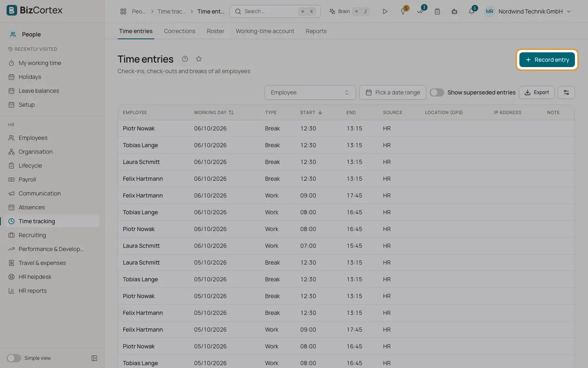Select Laura Schmitt's 07:00 work entry row
588x368 pixels.
[x=346, y=246]
